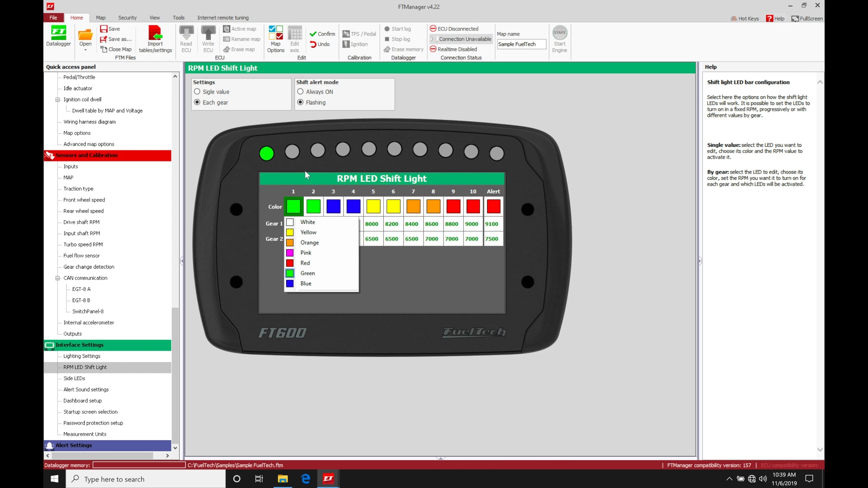Expand the Ignition coil dwell node

coord(58,99)
